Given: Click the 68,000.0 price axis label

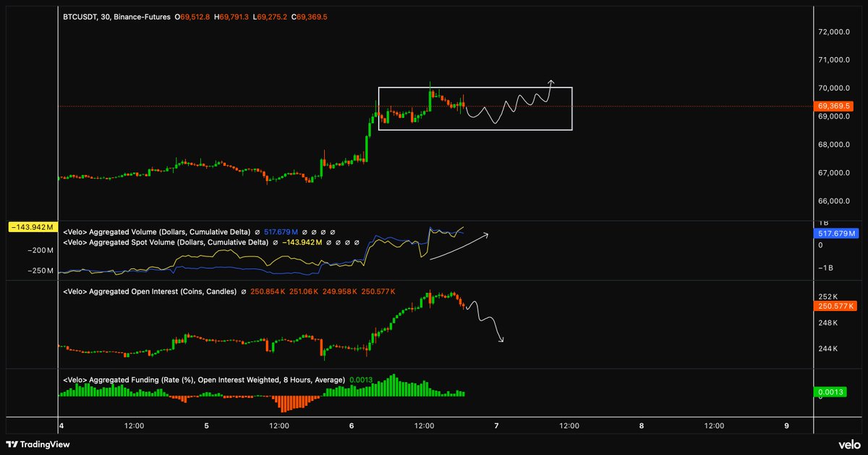Looking at the screenshot, I should 833,145.
